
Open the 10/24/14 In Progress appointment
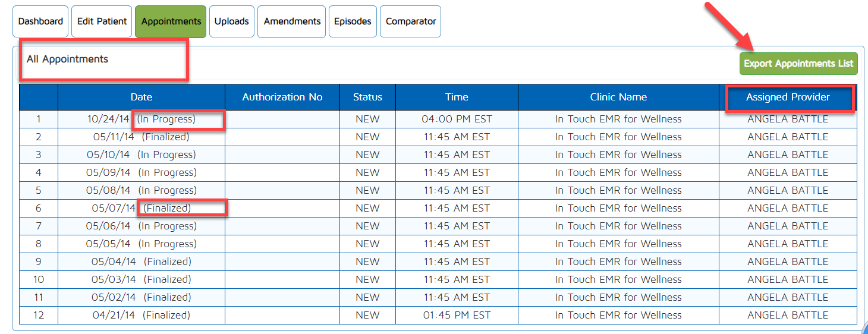(x=141, y=119)
